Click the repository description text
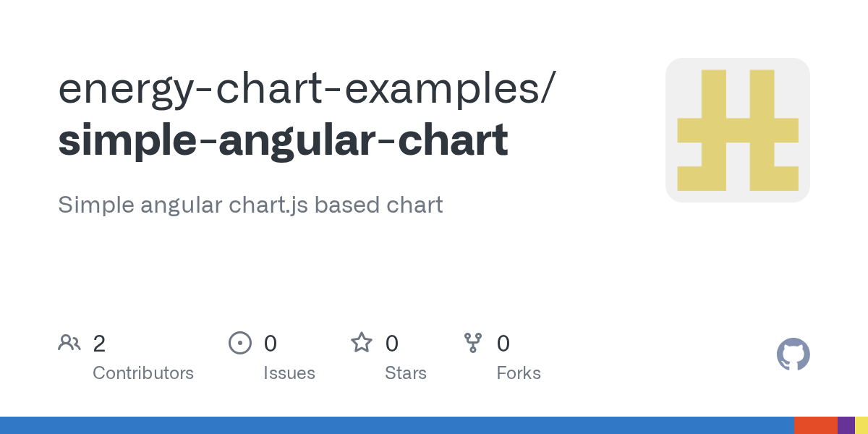868x434 pixels. click(x=250, y=205)
